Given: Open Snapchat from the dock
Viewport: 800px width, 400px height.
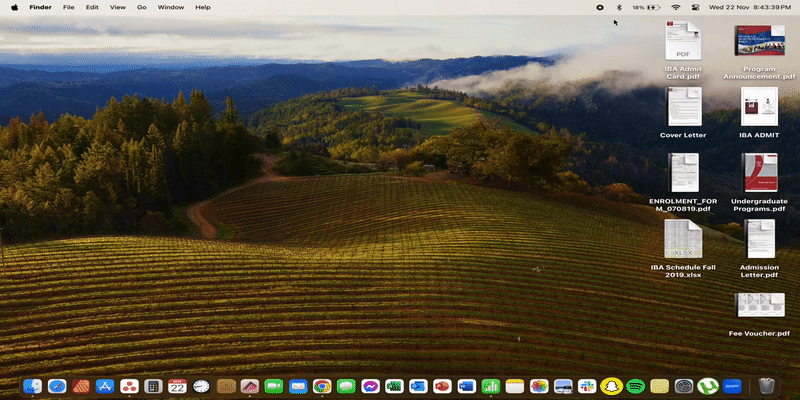Looking at the screenshot, I should coord(611,386).
